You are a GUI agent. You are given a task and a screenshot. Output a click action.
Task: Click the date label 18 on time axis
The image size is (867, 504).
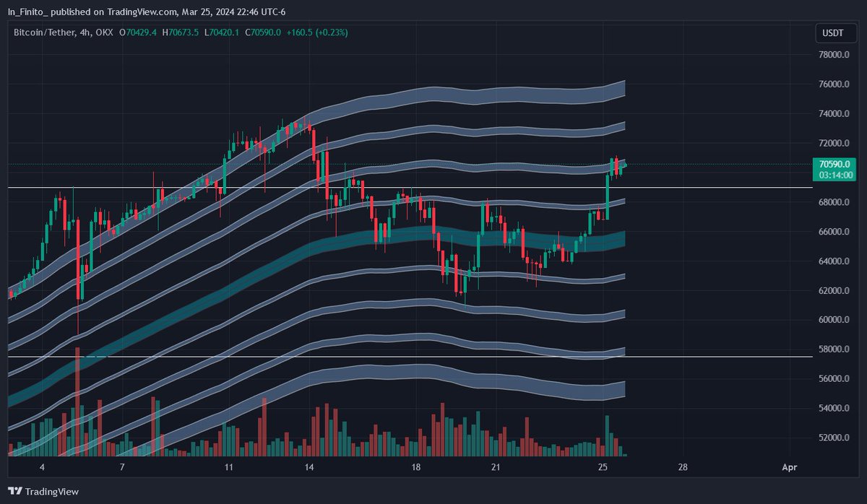click(x=415, y=467)
